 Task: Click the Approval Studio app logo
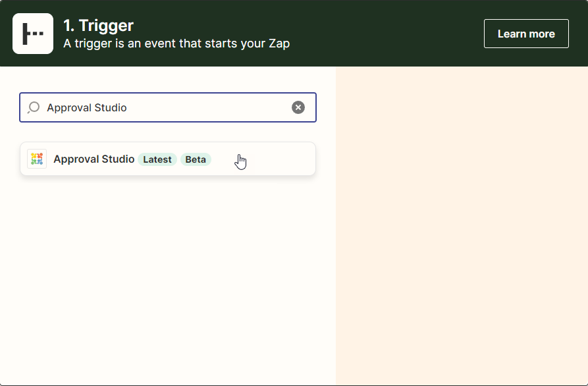click(37, 159)
